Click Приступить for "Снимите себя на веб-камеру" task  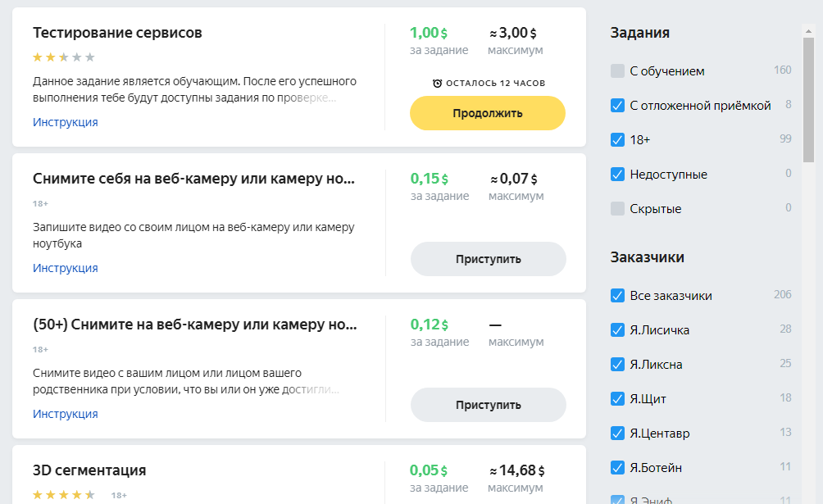488,259
